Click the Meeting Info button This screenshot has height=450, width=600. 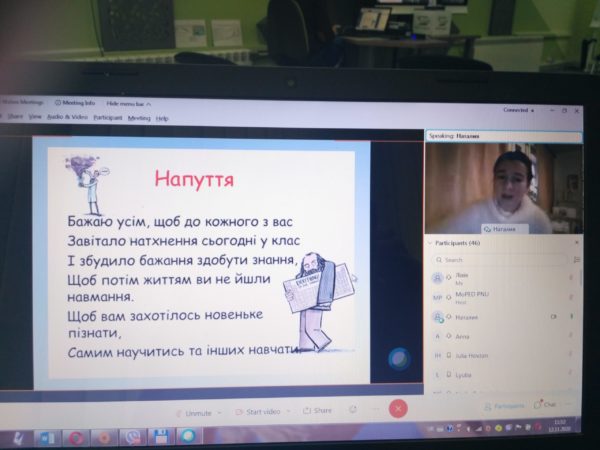click(78, 102)
